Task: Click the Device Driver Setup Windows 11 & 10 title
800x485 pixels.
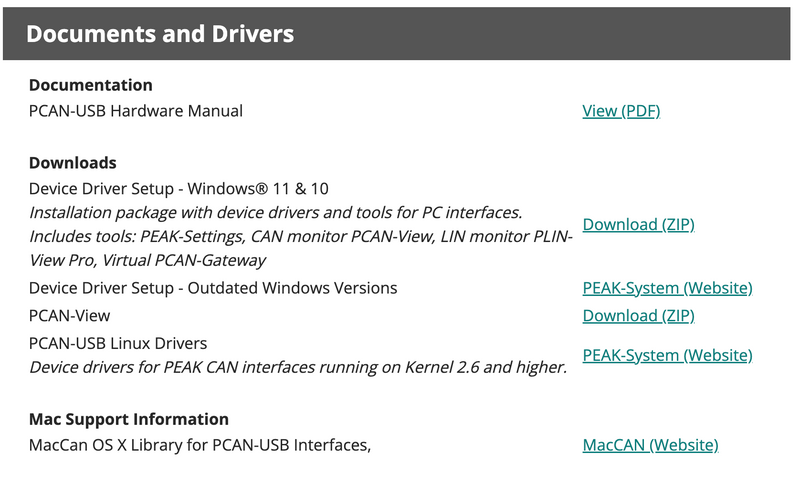Action: (x=179, y=188)
